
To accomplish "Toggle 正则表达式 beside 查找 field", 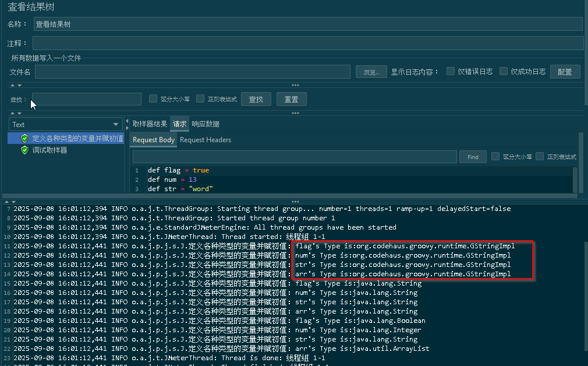I will [x=200, y=98].
